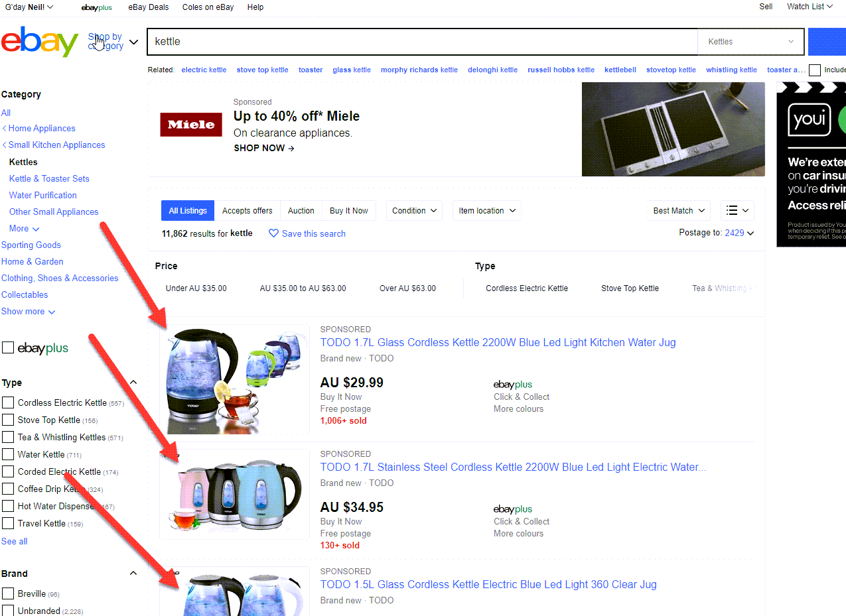The image size is (846, 616).
Task: Open the Watch List dropdown
Action: click(810, 7)
